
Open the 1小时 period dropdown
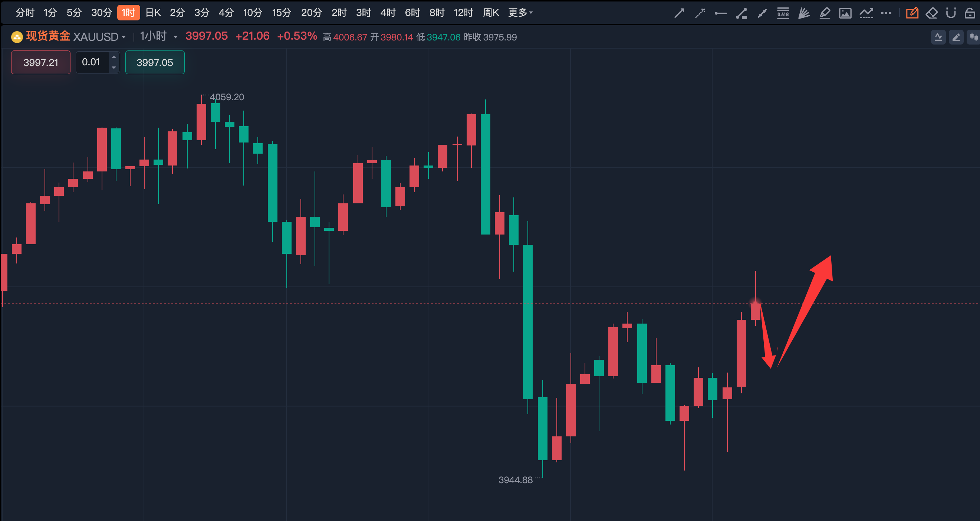pos(175,37)
